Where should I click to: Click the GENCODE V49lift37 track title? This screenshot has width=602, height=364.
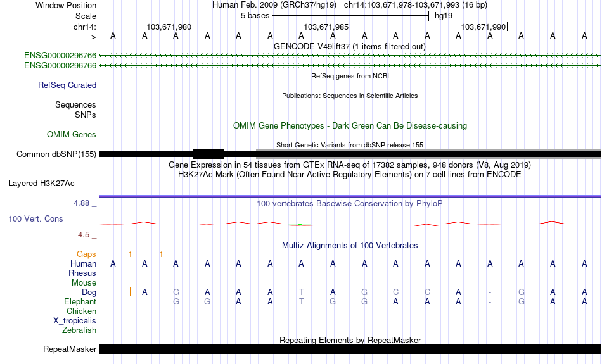point(349,46)
